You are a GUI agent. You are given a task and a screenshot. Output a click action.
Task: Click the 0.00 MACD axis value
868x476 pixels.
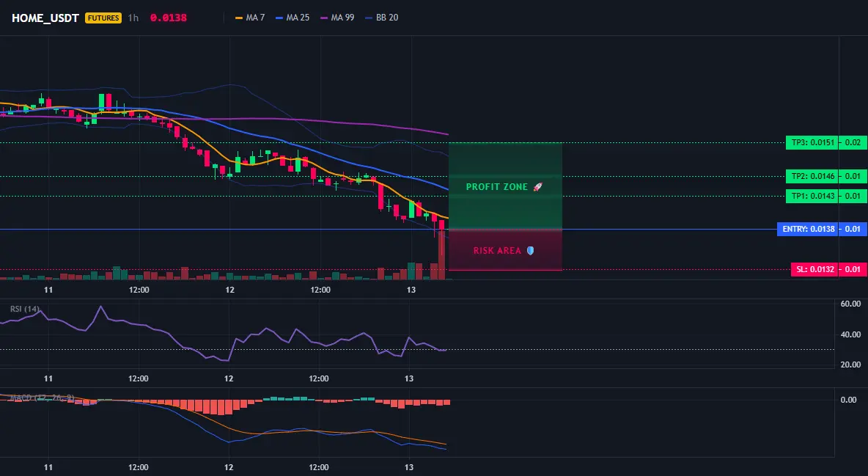coord(848,400)
